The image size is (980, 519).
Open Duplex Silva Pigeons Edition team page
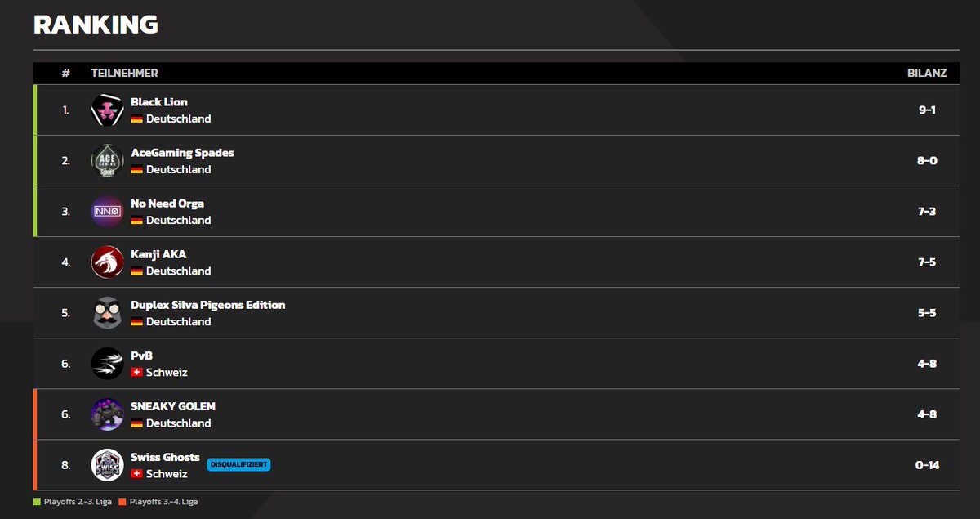208,305
